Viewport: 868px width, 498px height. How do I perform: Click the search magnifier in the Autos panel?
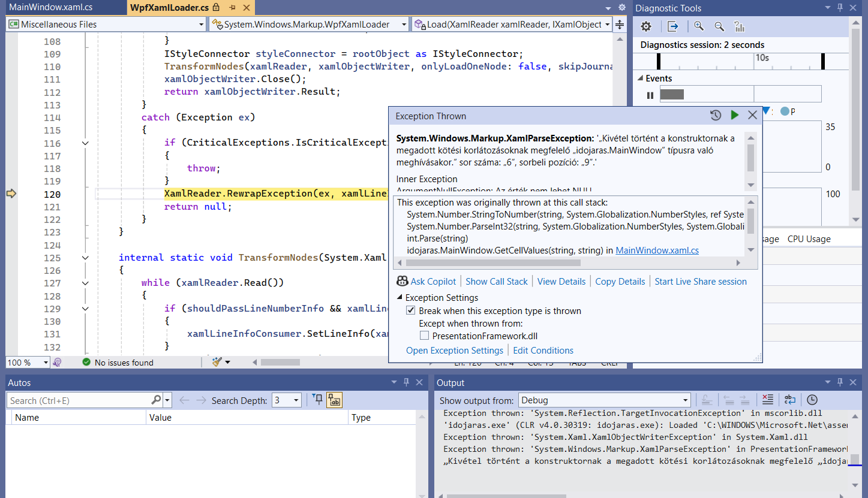pos(156,400)
